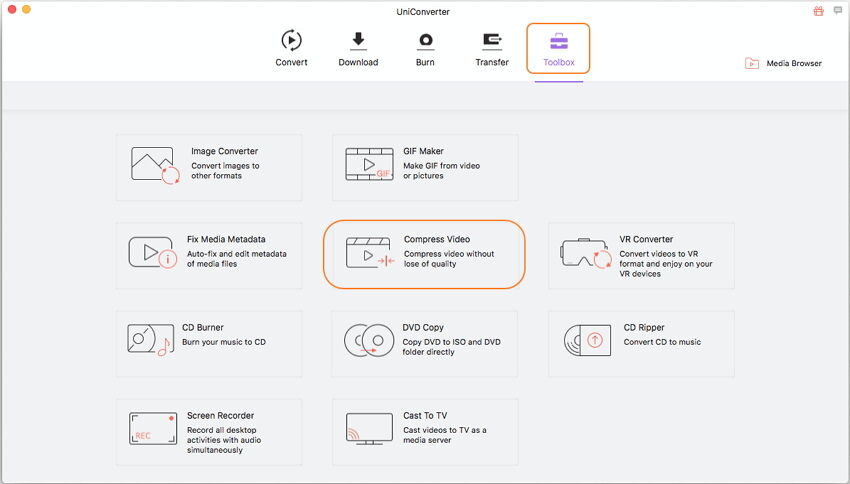Click 'Copy DVD to ISO and DVD folder' text
Viewport: 850px width, 484px height.
pos(452,347)
